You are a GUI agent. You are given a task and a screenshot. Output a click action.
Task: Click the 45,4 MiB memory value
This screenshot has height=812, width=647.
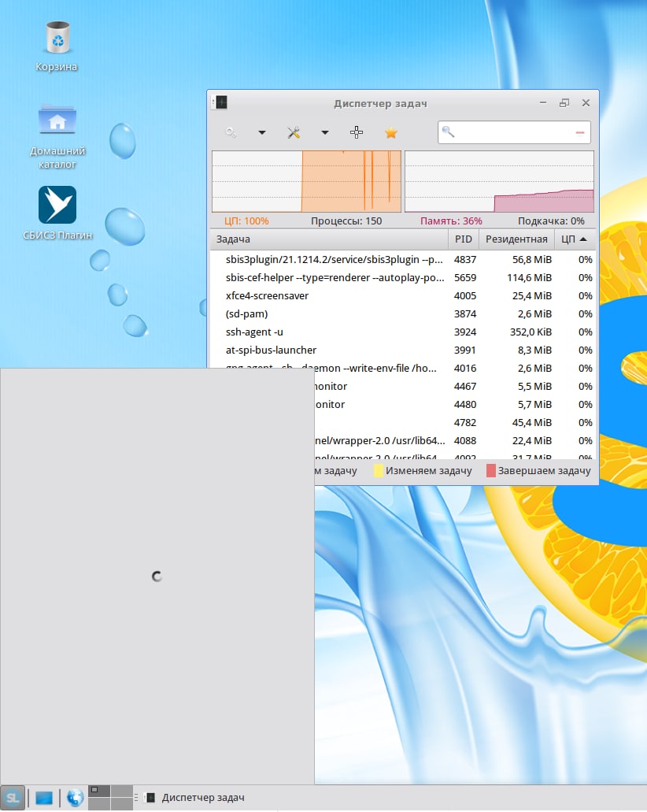click(x=531, y=423)
